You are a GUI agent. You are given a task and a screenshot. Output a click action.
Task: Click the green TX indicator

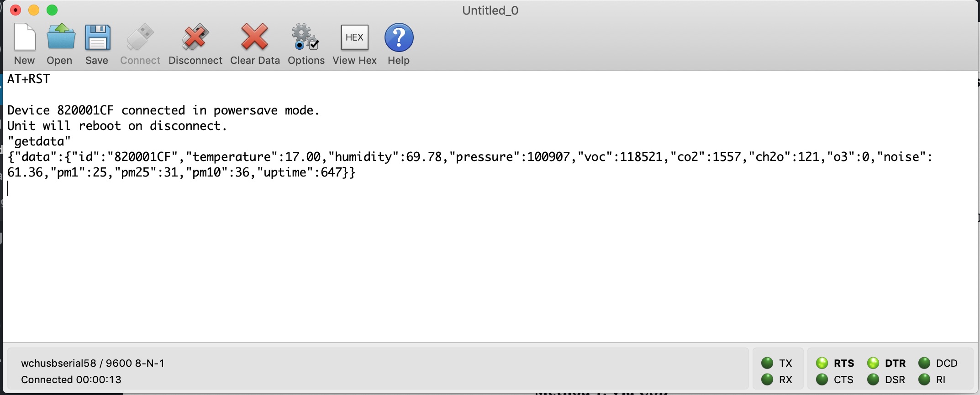click(x=768, y=363)
